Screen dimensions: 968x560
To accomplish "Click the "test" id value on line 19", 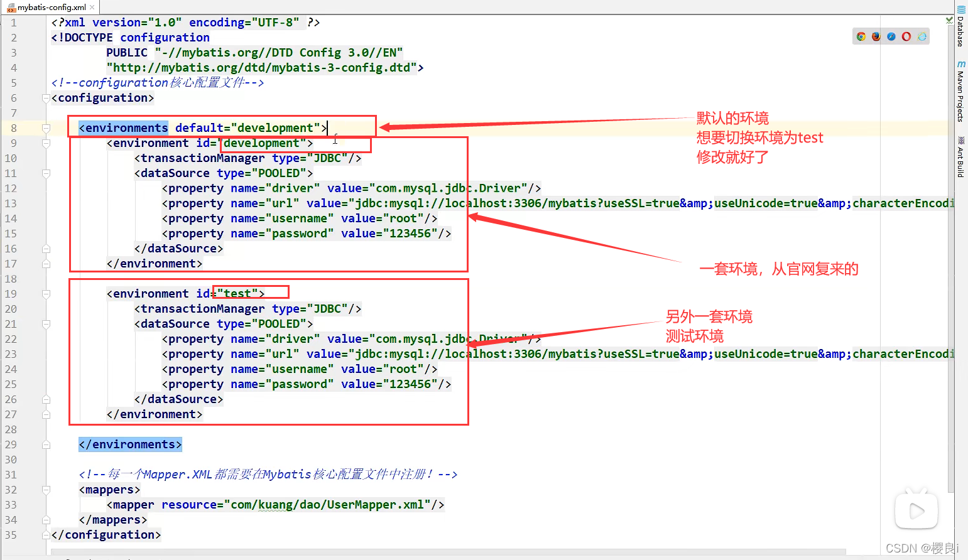I will pos(237,294).
